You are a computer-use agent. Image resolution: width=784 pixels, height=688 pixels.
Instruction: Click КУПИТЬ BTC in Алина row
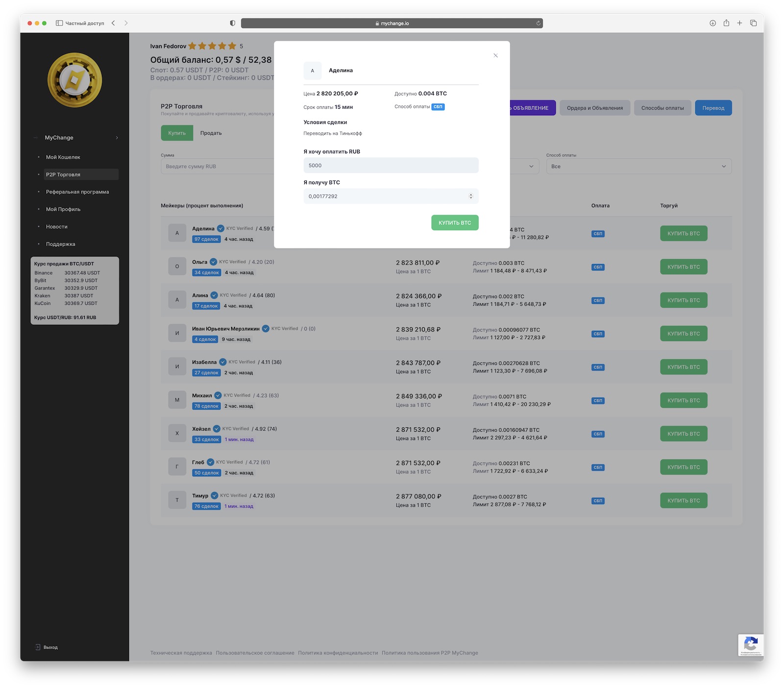click(x=684, y=300)
